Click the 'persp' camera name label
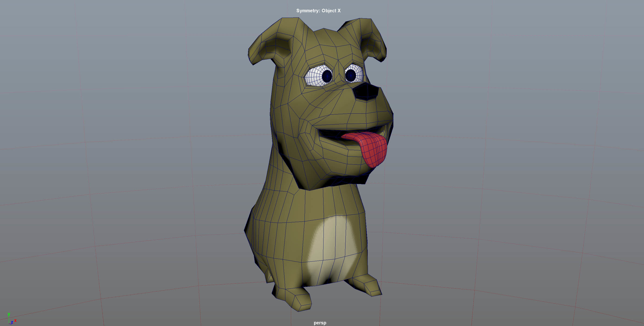Screen dimensions: 644x326 (x=320, y=323)
